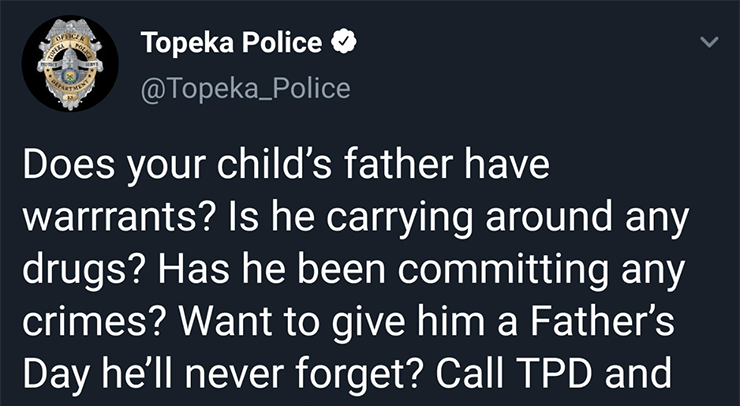Click the word "Day" in the last line
The height and width of the screenshot is (406, 740).
click(55, 373)
